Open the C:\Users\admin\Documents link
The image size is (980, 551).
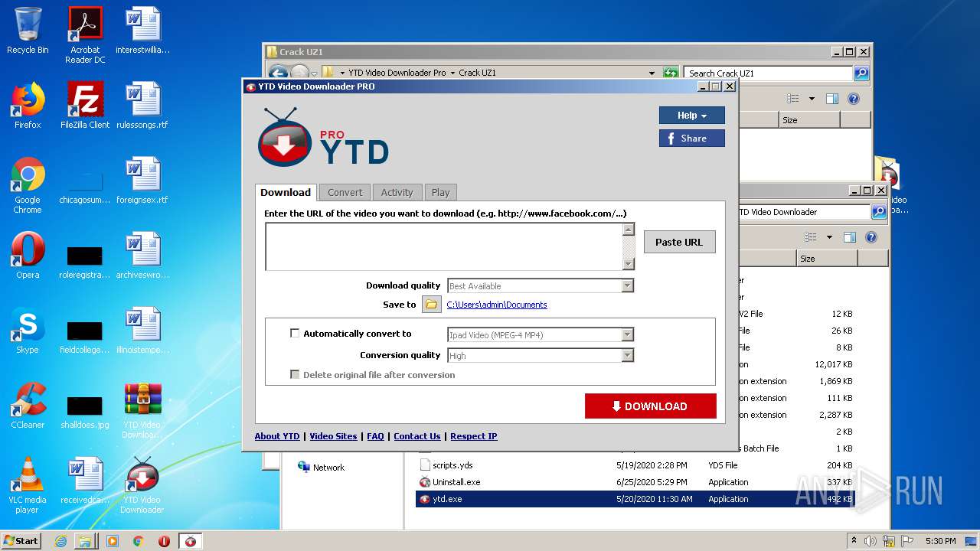click(x=497, y=305)
